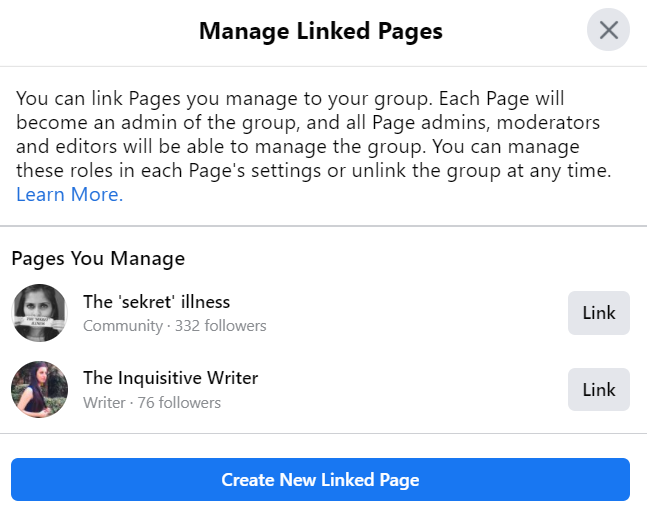Close the Manage Linked Pages dialog

point(608,31)
